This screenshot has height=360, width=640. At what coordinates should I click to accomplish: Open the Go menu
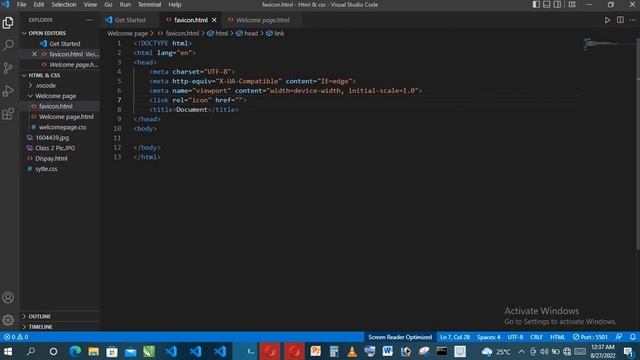coord(108,4)
